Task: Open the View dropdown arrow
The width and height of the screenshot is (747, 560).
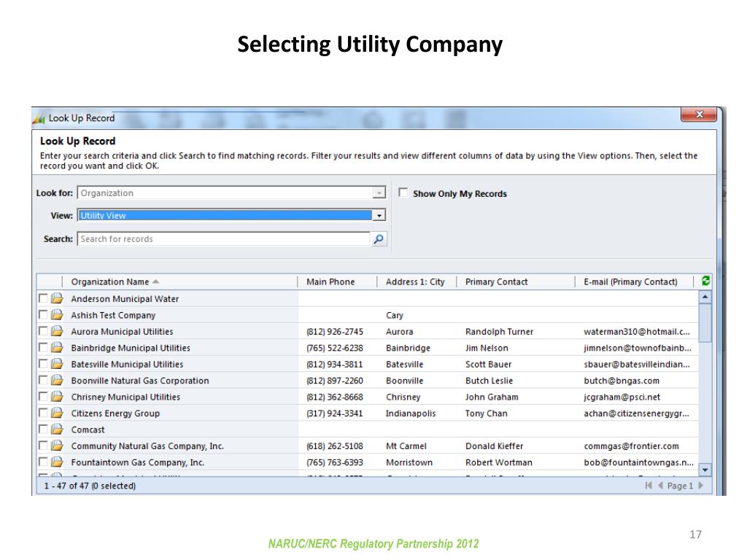Action: tap(379, 215)
